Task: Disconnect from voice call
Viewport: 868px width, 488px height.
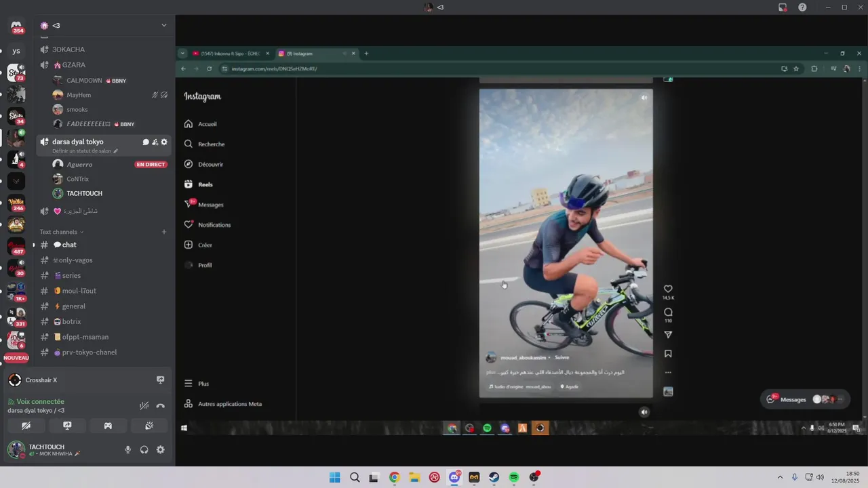Action: [x=161, y=406]
